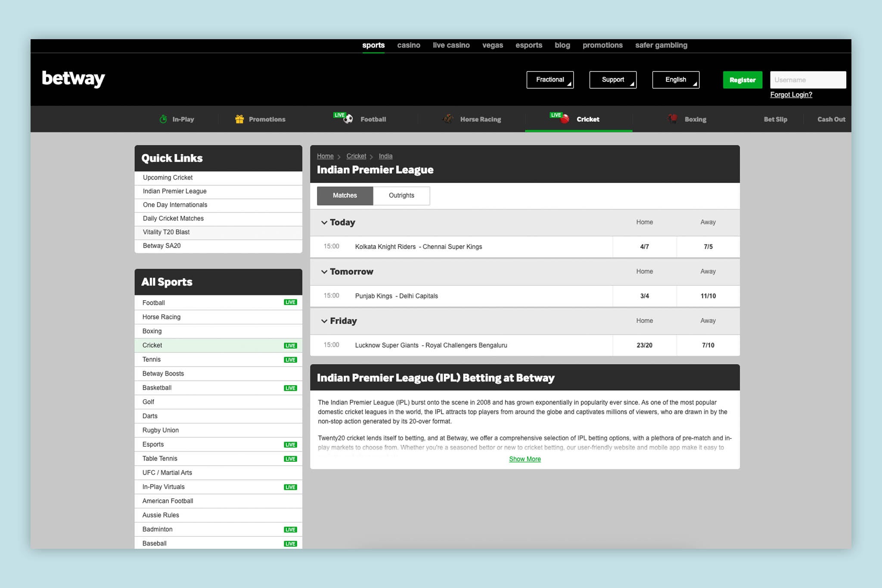
Task: Open the English language dropdown
Action: tap(675, 80)
